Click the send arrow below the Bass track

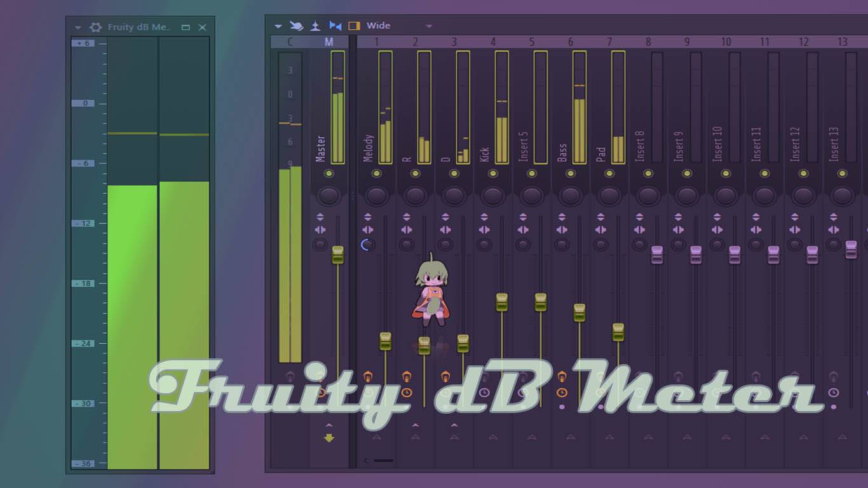[571, 437]
